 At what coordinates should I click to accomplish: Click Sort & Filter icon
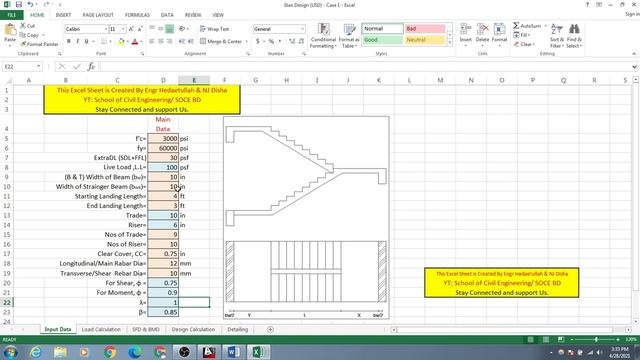click(556, 30)
